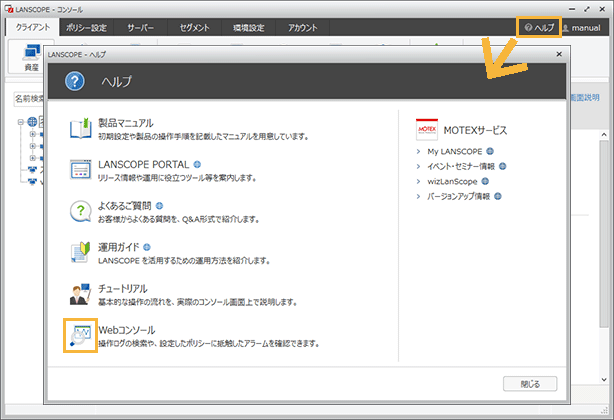Expand the first child tree node
Viewport: 614px width, 420px height.
pos(33,134)
